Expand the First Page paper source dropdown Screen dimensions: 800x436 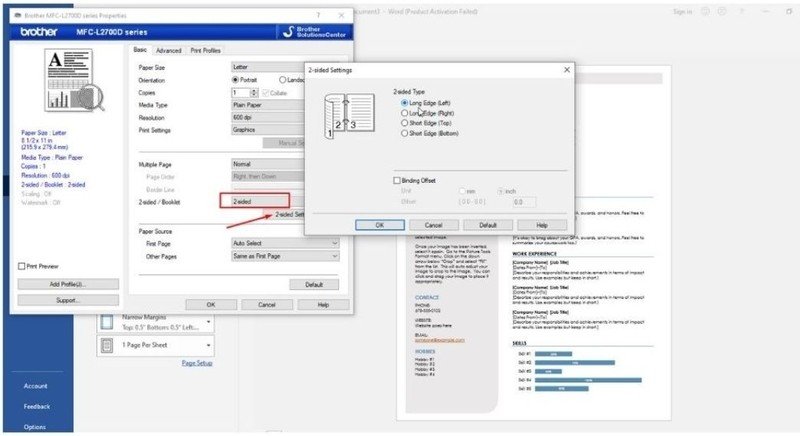point(284,243)
